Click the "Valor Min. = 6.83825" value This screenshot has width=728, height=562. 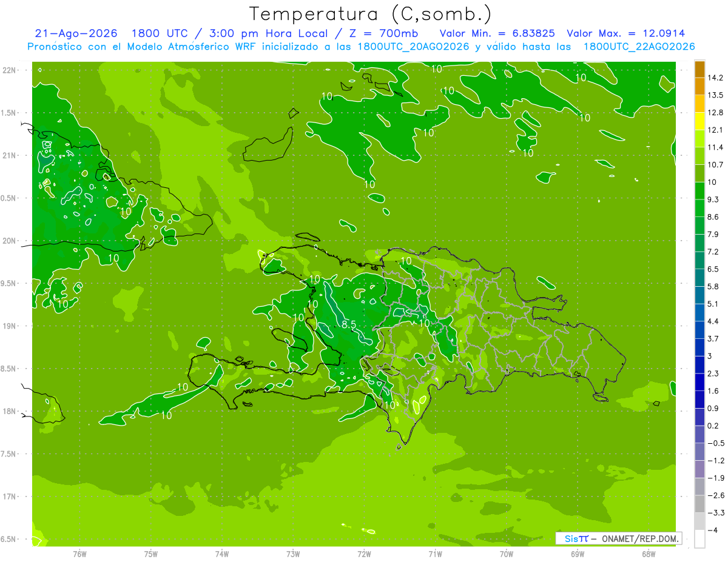pyautogui.click(x=497, y=33)
